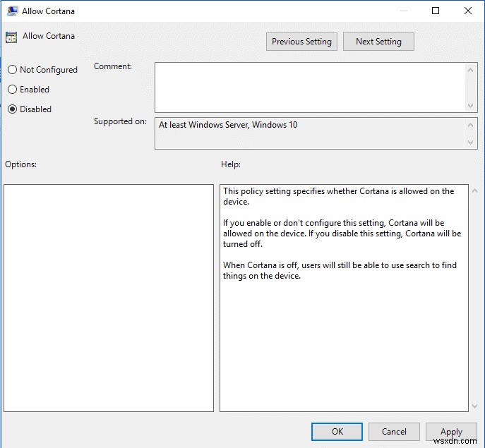This screenshot has height=448, width=485.
Task: Apply the policy changes
Action: [451, 432]
